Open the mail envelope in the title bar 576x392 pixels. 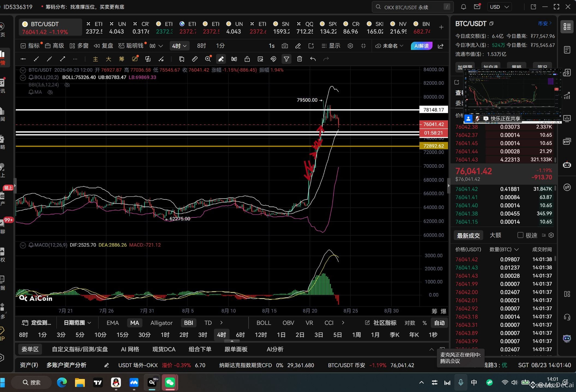[x=477, y=7]
